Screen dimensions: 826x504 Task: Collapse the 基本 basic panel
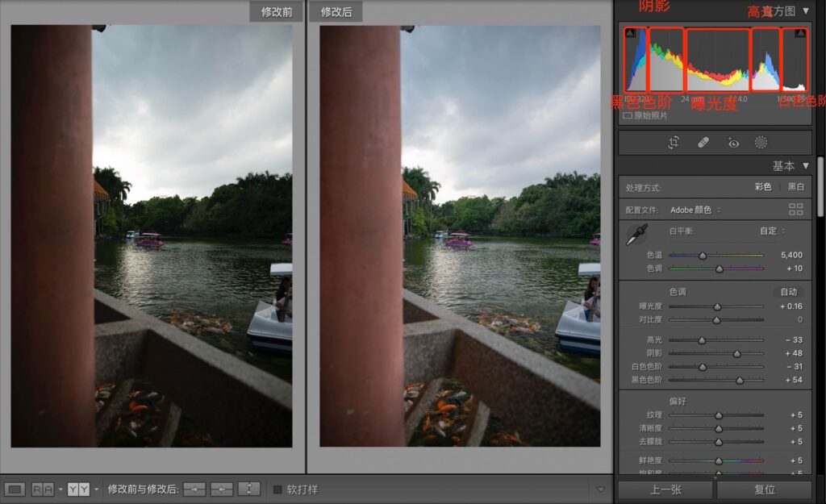pos(805,166)
